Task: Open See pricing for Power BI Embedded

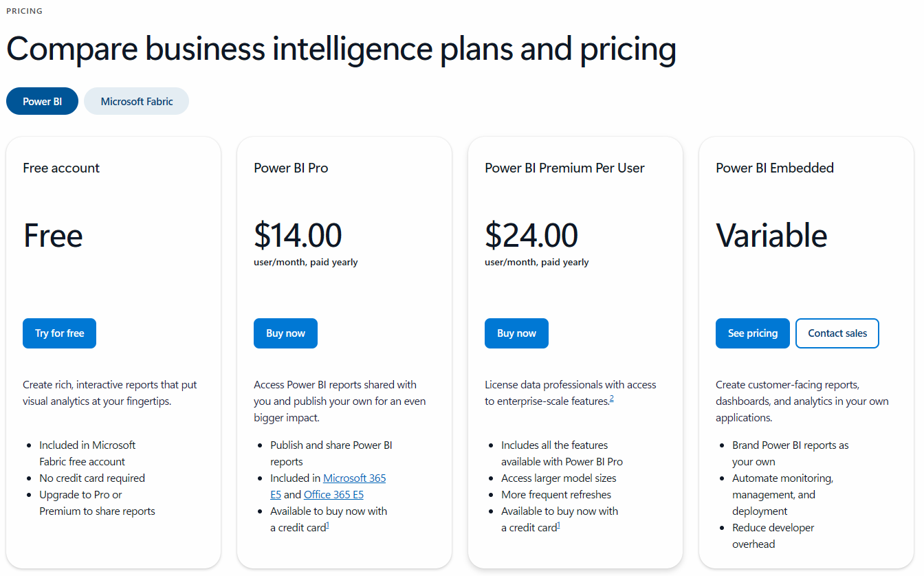Action: [752, 333]
